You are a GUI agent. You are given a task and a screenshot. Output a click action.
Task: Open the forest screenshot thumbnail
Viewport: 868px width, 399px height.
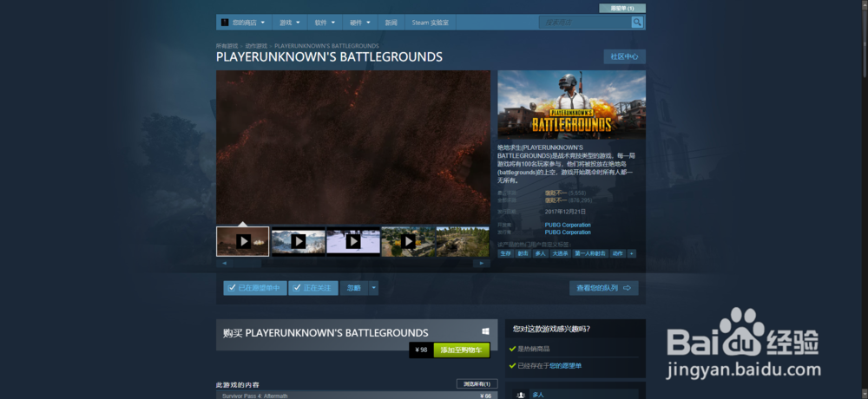point(463,241)
